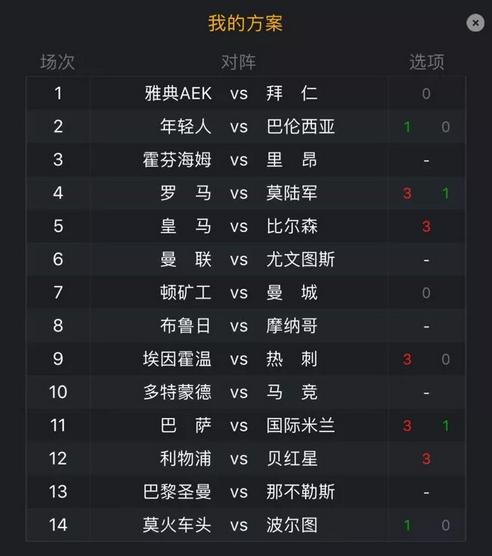The height and width of the screenshot is (556, 492).
Task: Click green option 1 for 巴萨 vs 国际米兰
Action: (x=445, y=426)
